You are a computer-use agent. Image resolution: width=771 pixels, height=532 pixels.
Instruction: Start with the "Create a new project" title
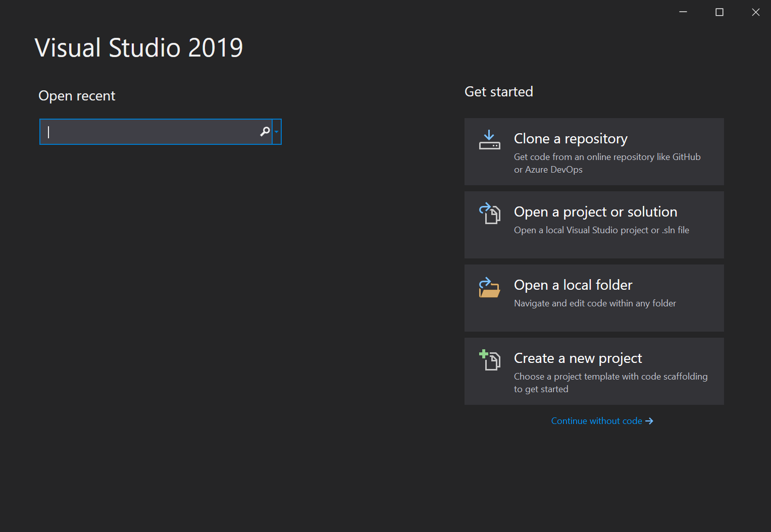(578, 358)
